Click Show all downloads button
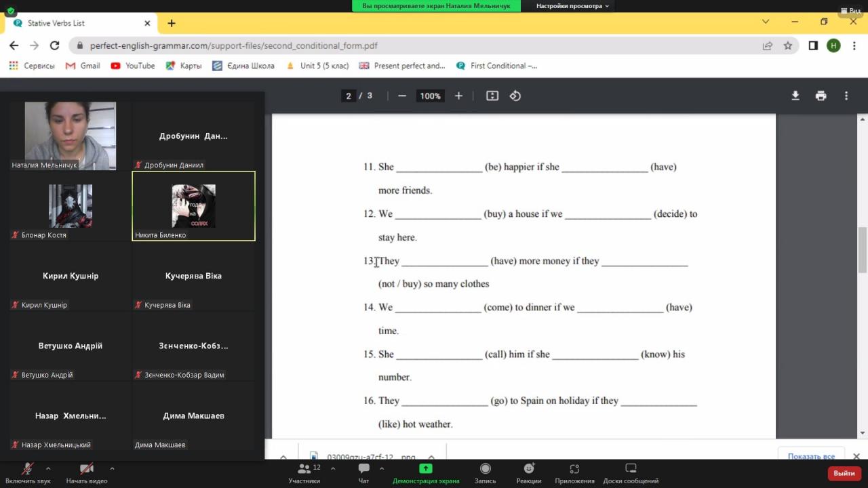 pyautogui.click(x=811, y=456)
